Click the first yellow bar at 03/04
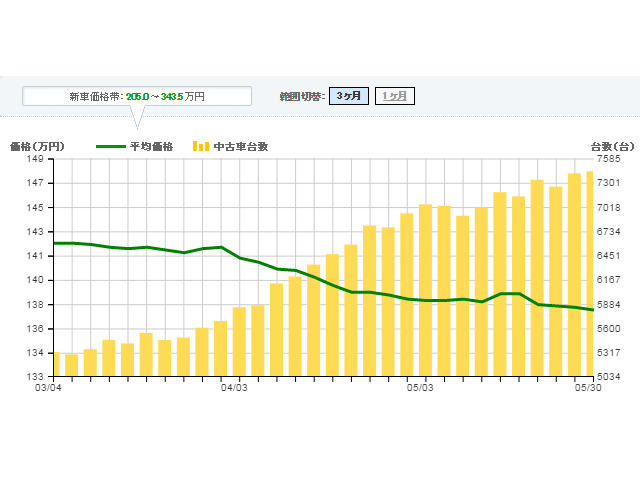The image size is (640, 480). point(56,364)
